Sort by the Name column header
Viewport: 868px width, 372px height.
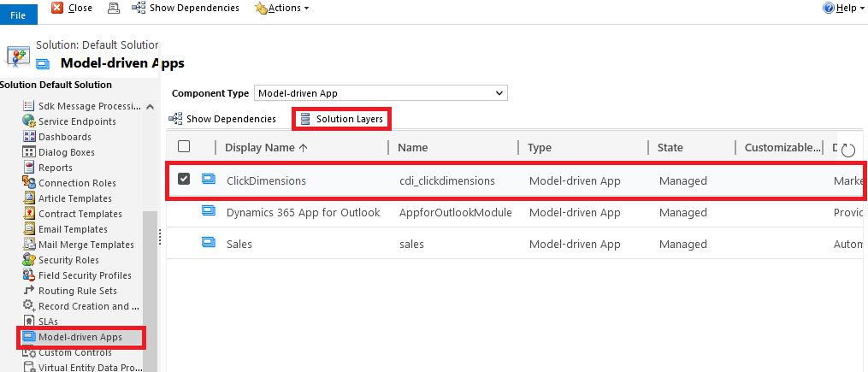[x=412, y=148]
